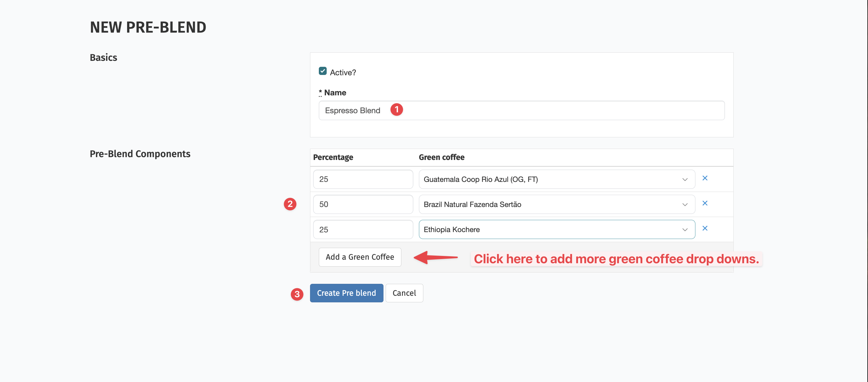Focus the Name field with Espresso Blend
Image resolution: width=868 pixels, height=382 pixels.
click(539, 110)
